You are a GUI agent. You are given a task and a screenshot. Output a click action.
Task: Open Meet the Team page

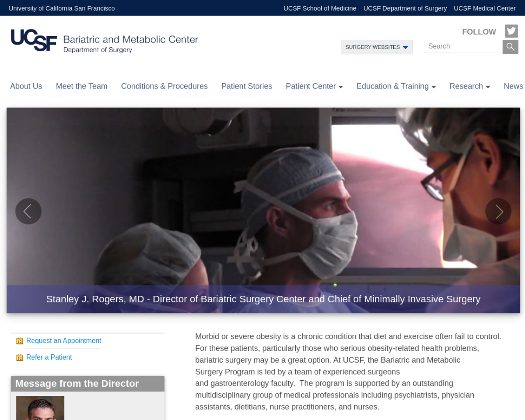coord(82,86)
